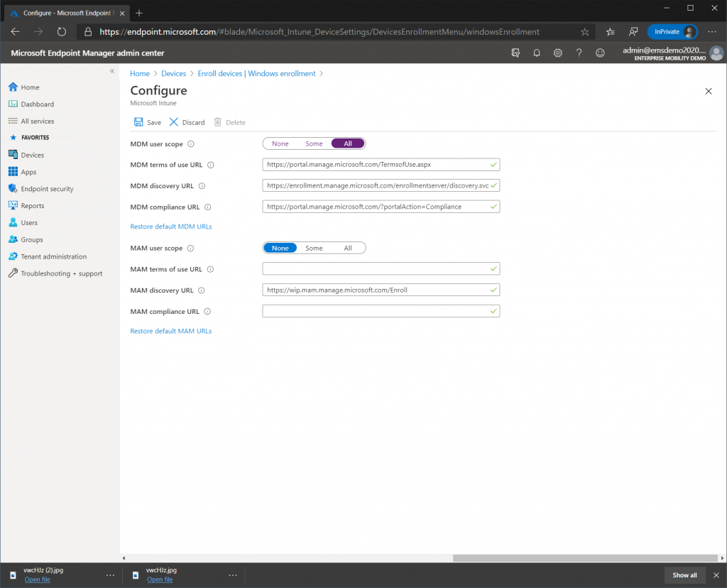Close the Configure blade
The width and height of the screenshot is (727, 588).
pyautogui.click(x=708, y=92)
